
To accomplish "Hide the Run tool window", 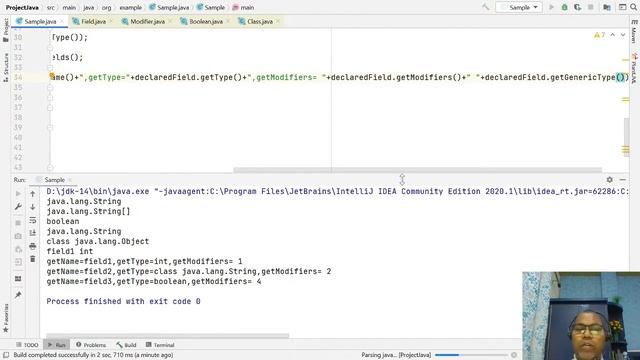I will (622, 180).
